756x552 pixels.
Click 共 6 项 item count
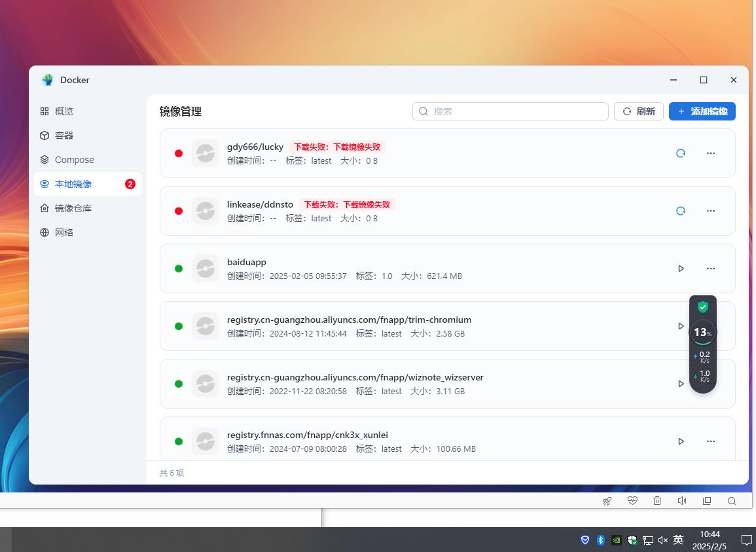coord(171,473)
